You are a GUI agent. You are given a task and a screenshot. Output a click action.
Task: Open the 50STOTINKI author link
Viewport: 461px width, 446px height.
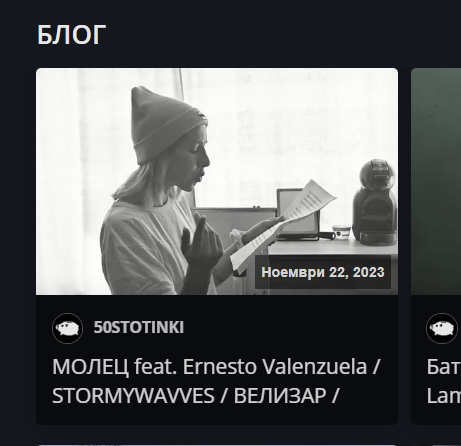[x=139, y=327]
